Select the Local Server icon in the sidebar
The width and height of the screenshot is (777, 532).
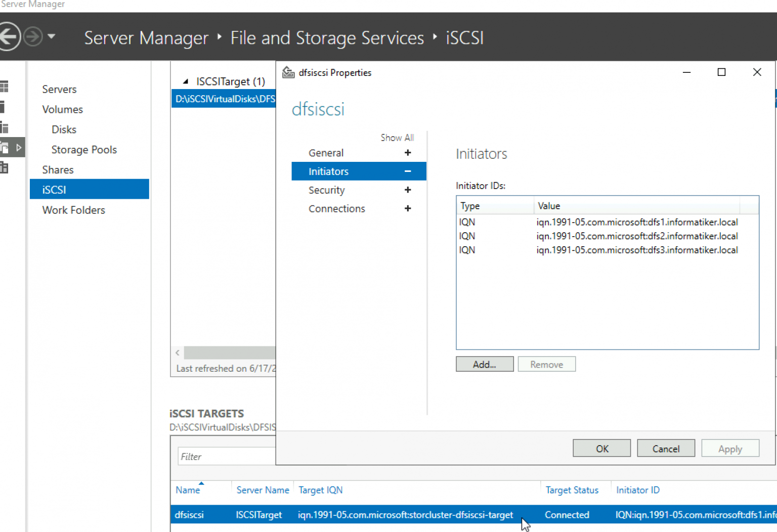click(5, 107)
